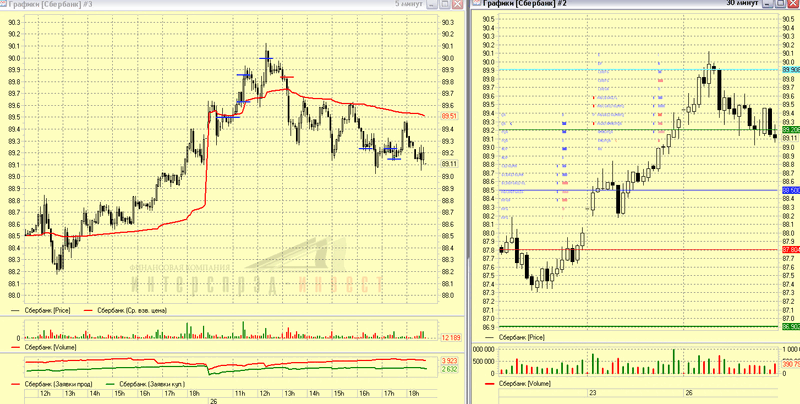Click the blue 88.500 level label
Viewport: 800px width, 404px height.
[x=791, y=190]
